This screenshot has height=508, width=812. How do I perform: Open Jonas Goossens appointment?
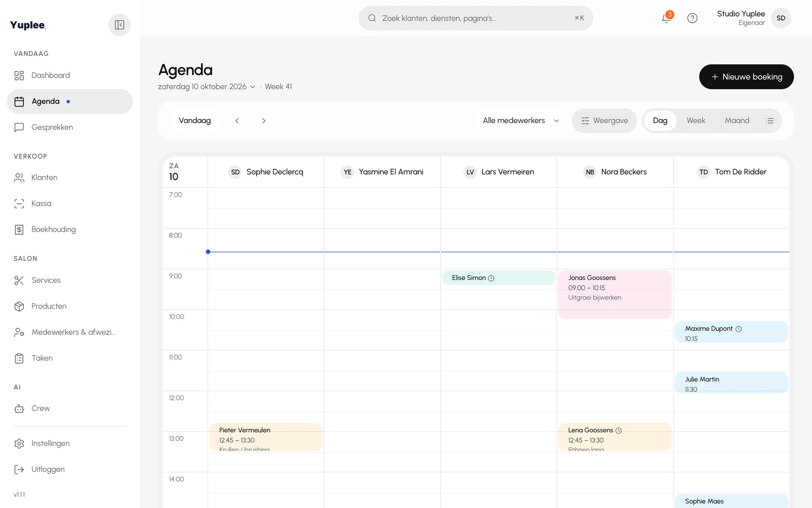tap(615, 295)
